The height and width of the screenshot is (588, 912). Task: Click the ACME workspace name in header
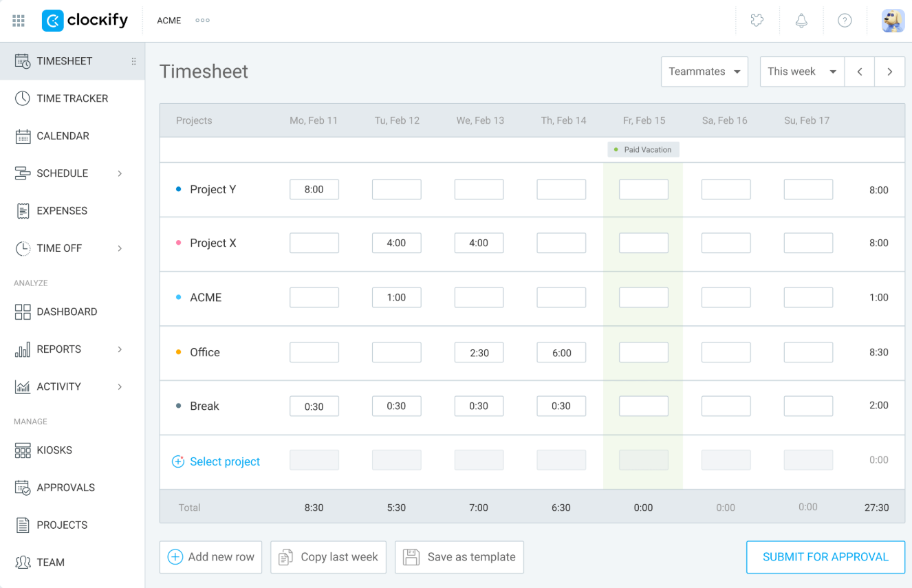point(169,21)
